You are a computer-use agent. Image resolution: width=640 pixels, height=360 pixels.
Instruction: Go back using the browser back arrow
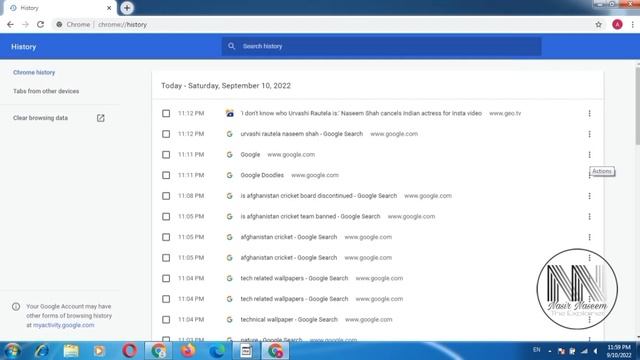10,24
